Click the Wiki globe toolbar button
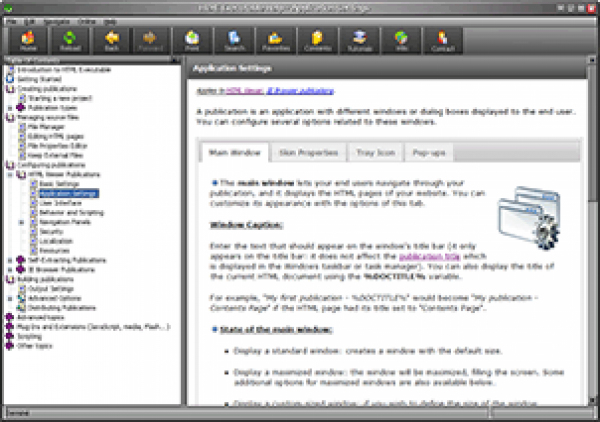 point(401,41)
